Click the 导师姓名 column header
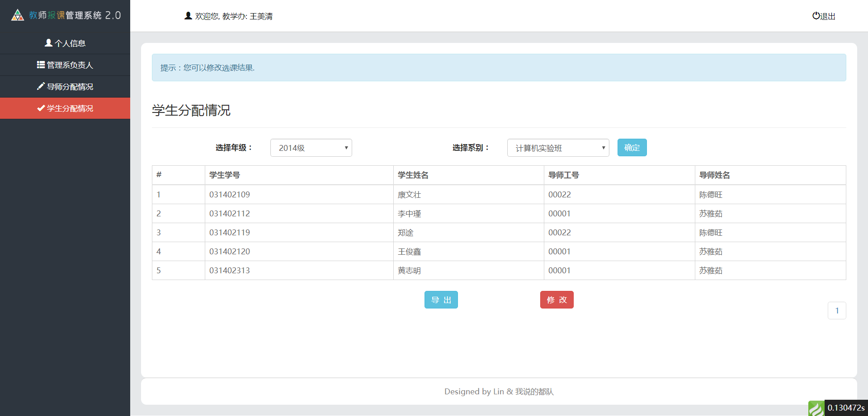The height and width of the screenshot is (416, 868). [715, 175]
